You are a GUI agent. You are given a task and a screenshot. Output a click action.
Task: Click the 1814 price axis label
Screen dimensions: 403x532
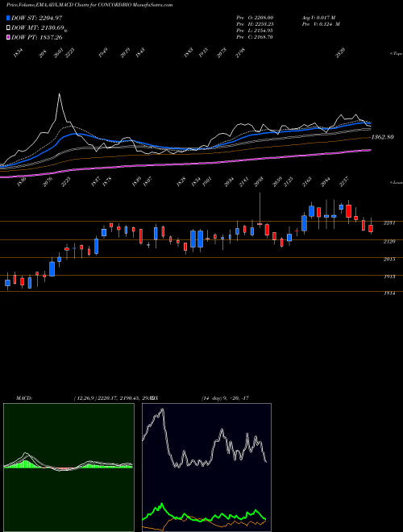click(390, 293)
